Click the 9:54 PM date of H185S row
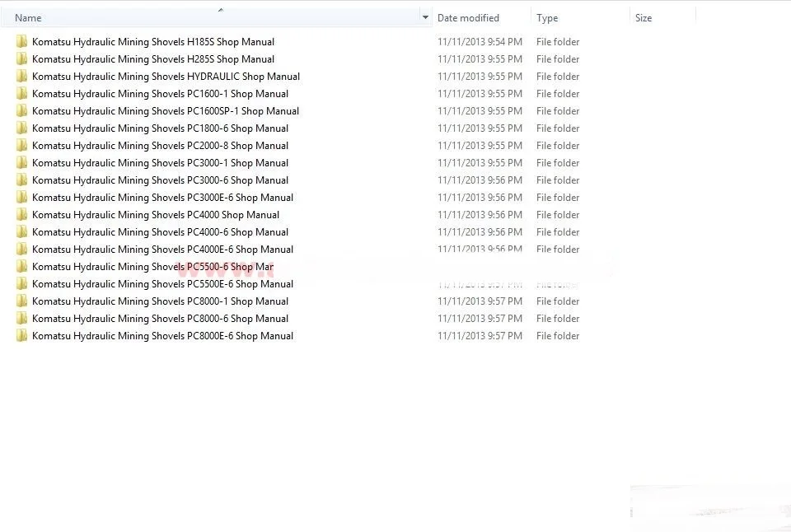 pos(480,42)
